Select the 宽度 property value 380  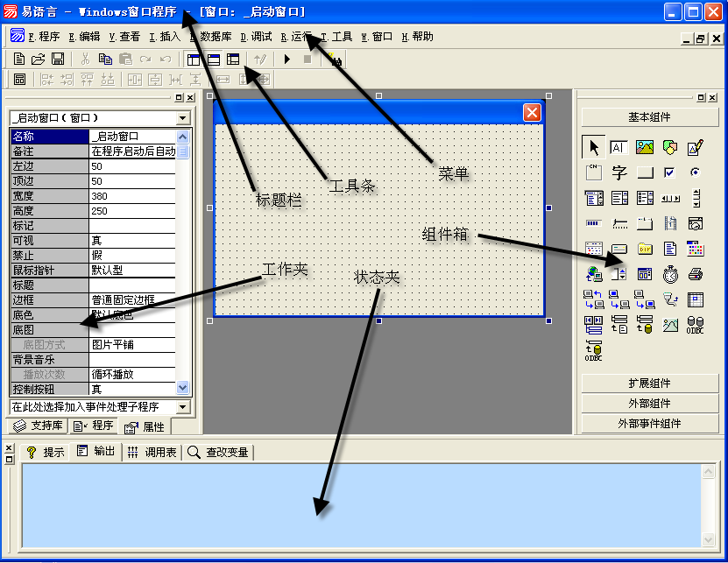[x=132, y=196]
